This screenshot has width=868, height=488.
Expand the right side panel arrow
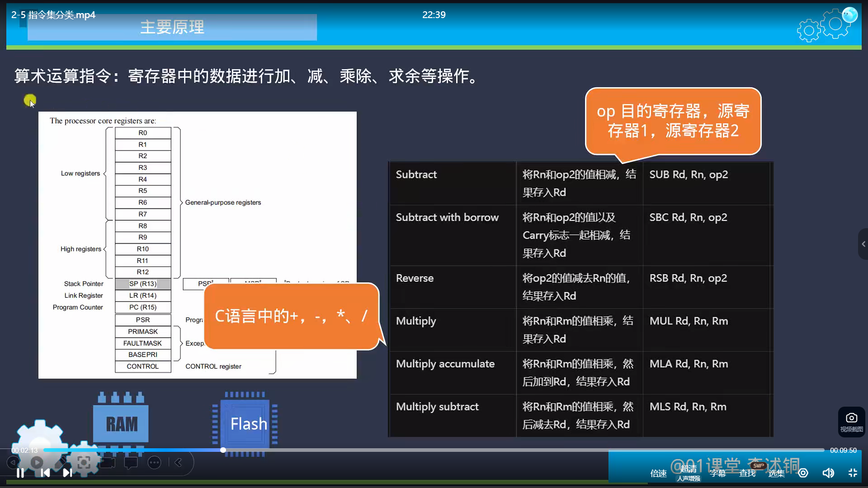pos(863,244)
